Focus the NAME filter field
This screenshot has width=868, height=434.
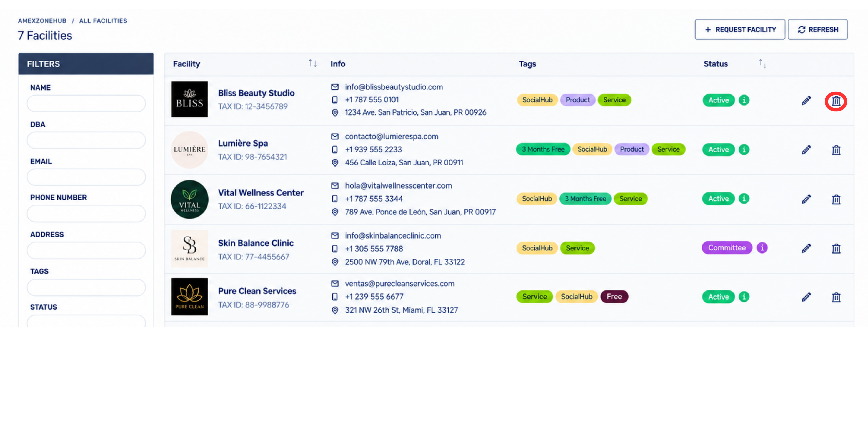point(86,104)
